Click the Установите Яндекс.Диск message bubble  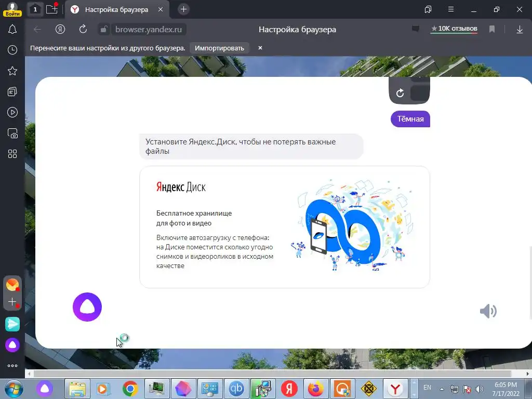[x=251, y=146]
